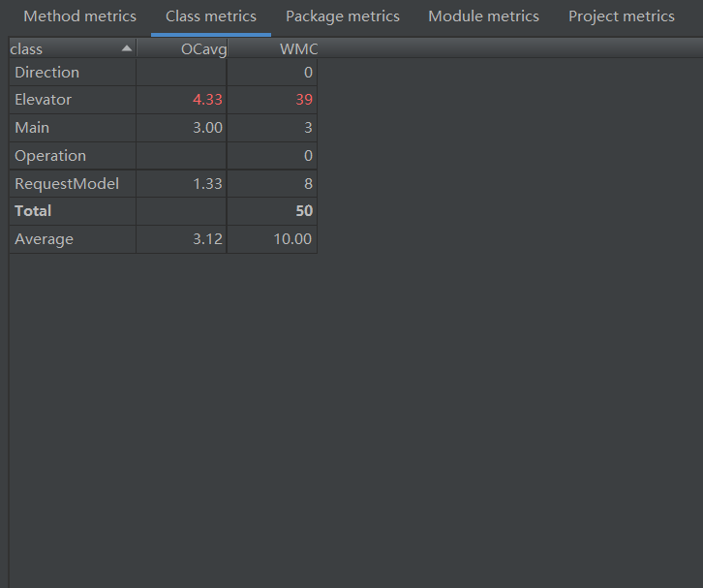This screenshot has height=588, width=703.
Task: Select the Class metrics tab
Action: (211, 16)
